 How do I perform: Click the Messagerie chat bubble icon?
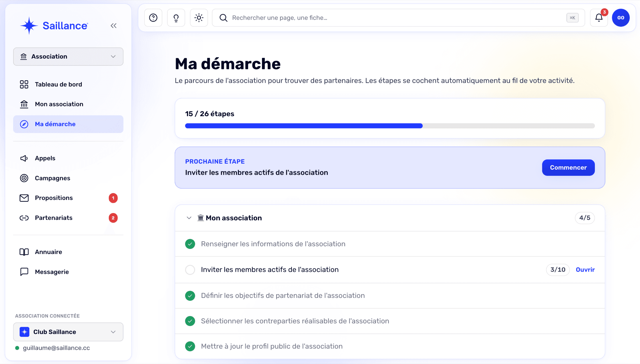[24, 272]
